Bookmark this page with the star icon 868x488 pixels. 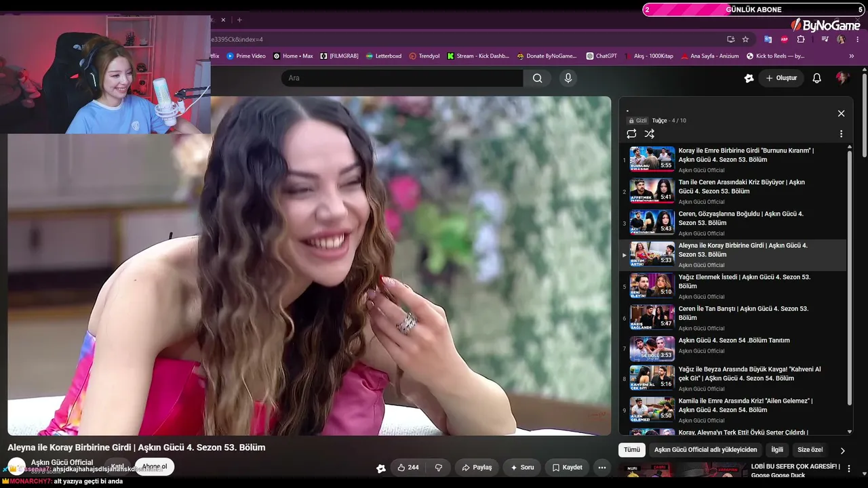click(x=745, y=39)
